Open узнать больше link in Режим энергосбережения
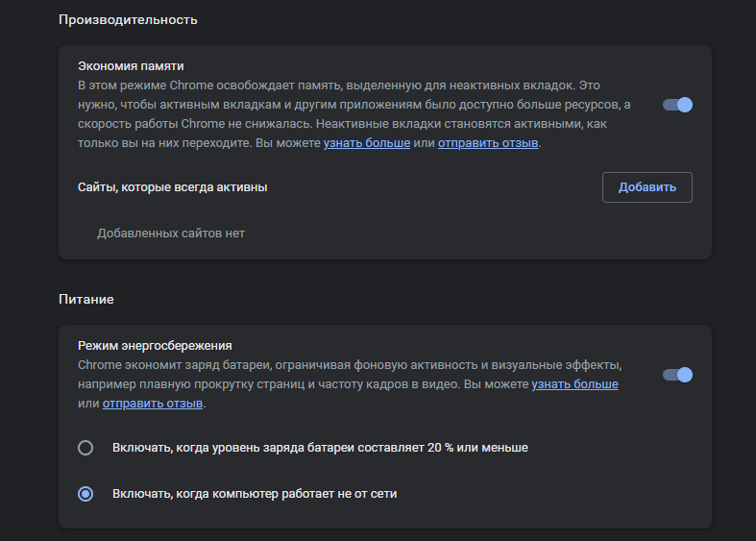This screenshot has height=541, width=756. (x=574, y=384)
